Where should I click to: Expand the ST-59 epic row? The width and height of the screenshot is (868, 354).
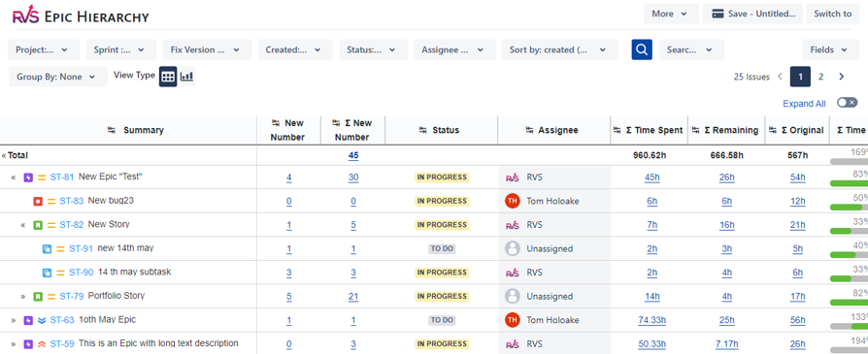(14, 344)
